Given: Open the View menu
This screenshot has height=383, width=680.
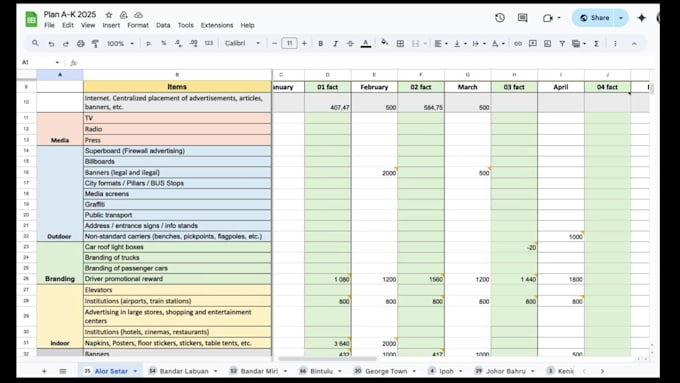Looking at the screenshot, I should 88,25.
